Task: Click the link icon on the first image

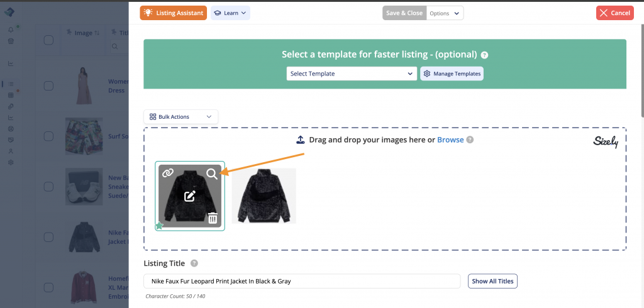Action: coord(168,173)
